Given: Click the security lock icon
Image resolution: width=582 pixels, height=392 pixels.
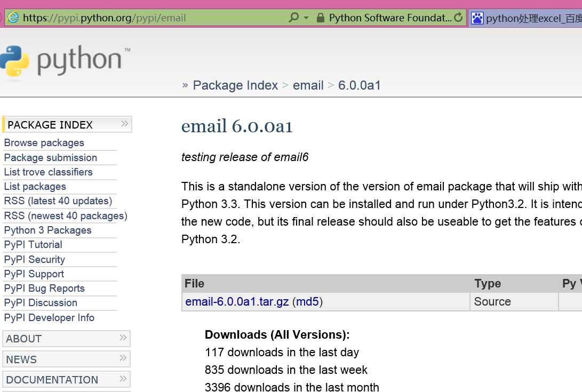Looking at the screenshot, I should [x=320, y=18].
